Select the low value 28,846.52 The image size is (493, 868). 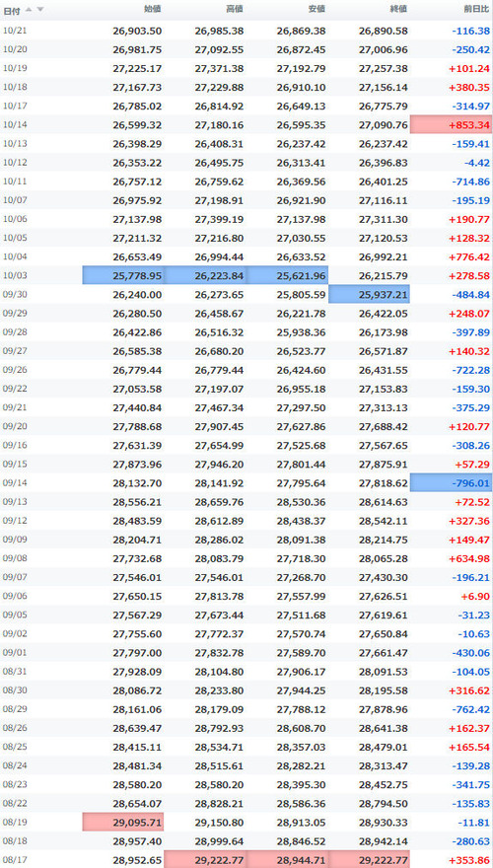click(x=301, y=841)
